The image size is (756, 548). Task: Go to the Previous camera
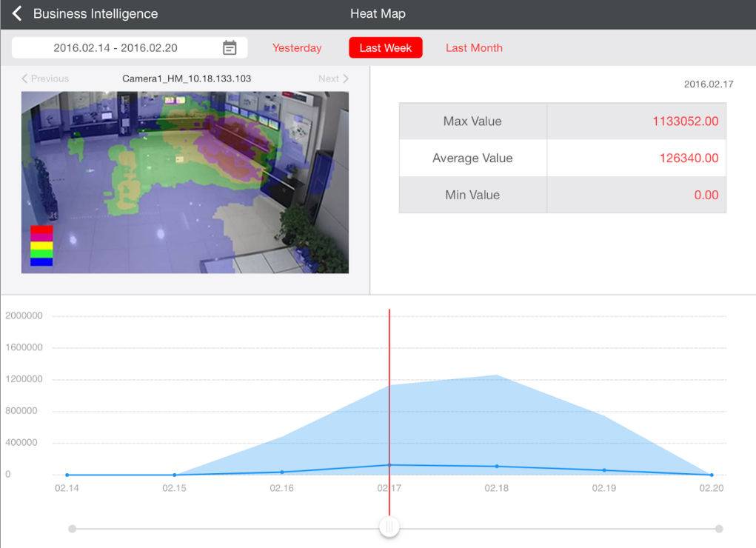(45, 78)
